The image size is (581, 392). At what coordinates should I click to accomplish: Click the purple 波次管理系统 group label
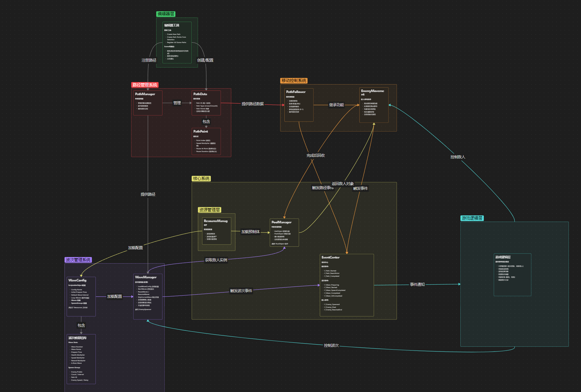click(78, 260)
